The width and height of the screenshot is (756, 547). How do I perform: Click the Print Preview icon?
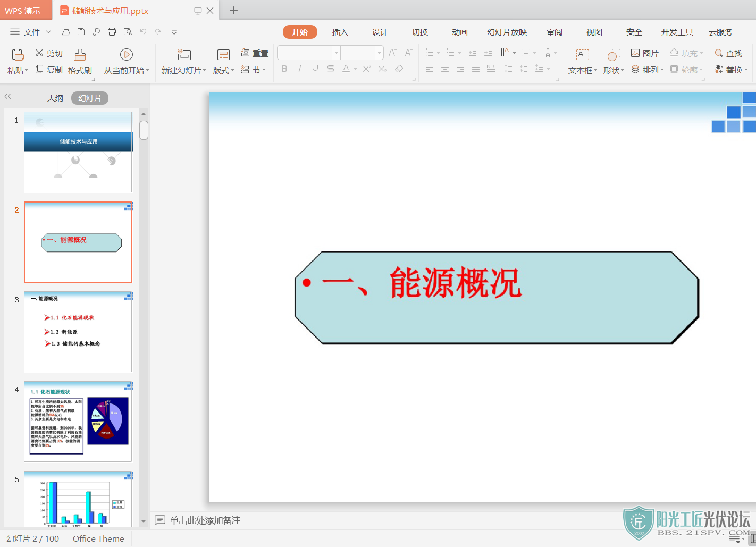(128, 32)
